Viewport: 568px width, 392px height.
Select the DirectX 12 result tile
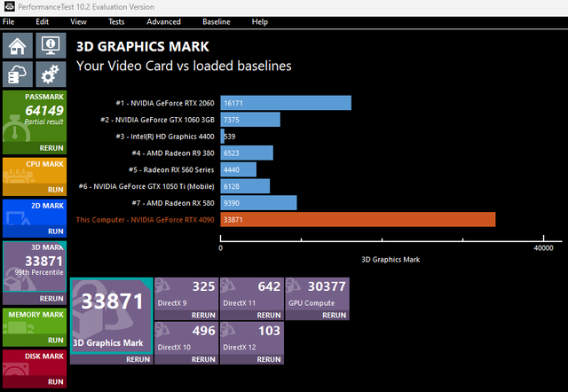click(x=252, y=338)
